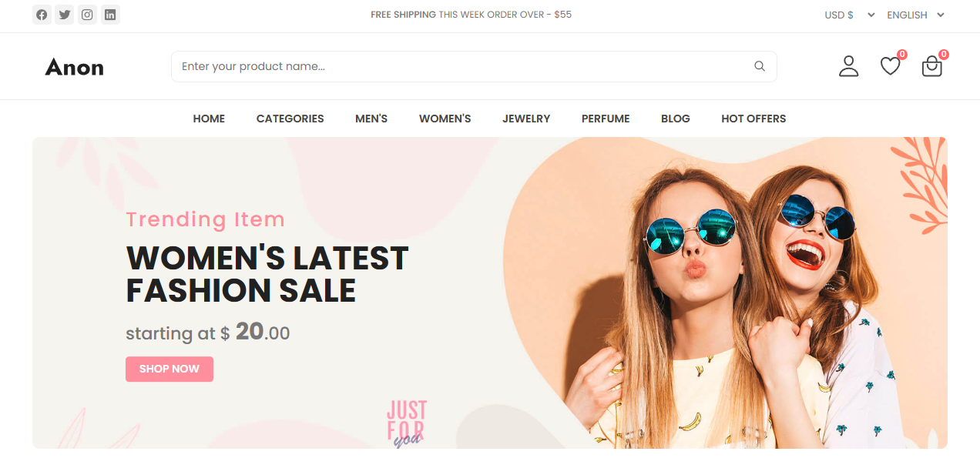Expand the USD $ currency dropdown

click(x=850, y=15)
